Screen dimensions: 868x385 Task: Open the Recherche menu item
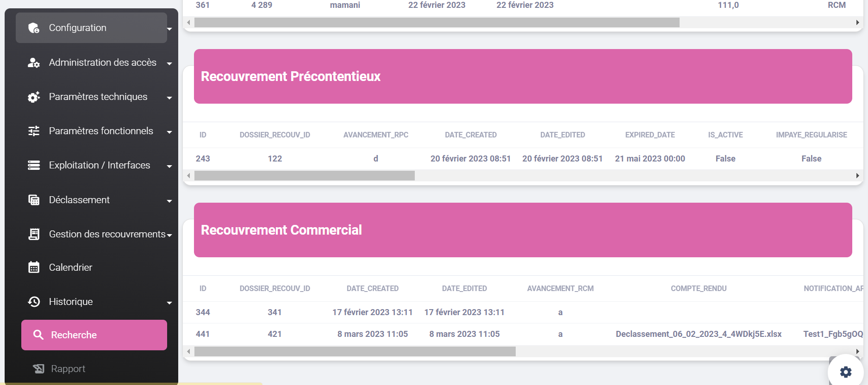[94, 335]
